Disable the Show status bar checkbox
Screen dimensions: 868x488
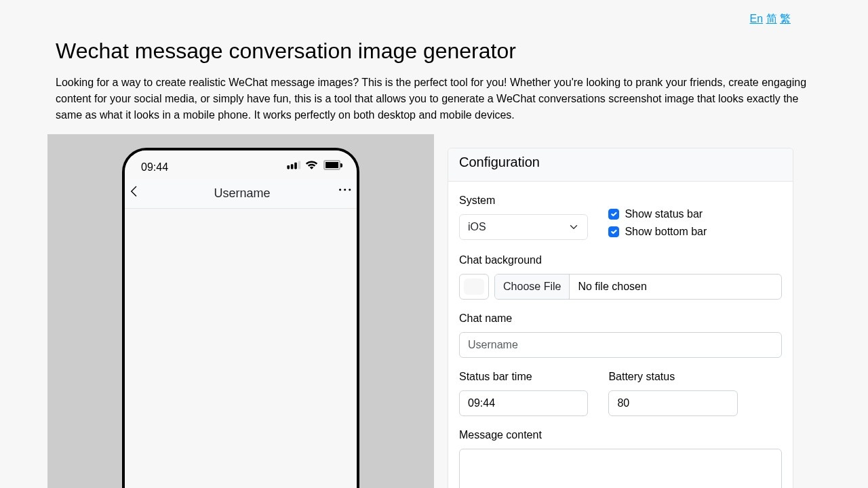614,214
